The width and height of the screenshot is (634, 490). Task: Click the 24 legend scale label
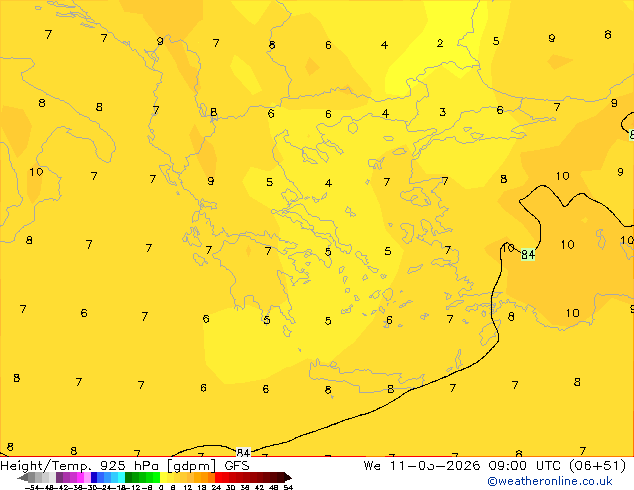[216, 488]
